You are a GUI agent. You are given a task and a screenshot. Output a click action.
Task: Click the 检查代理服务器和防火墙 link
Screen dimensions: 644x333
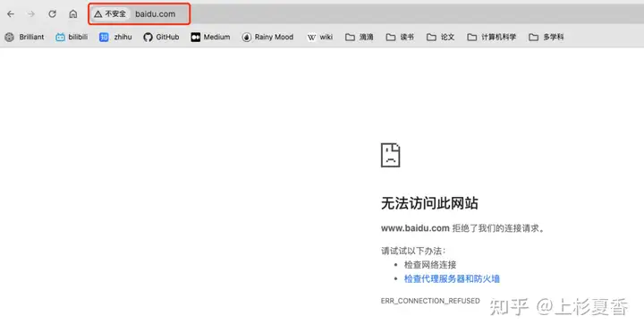pos(452,278)
